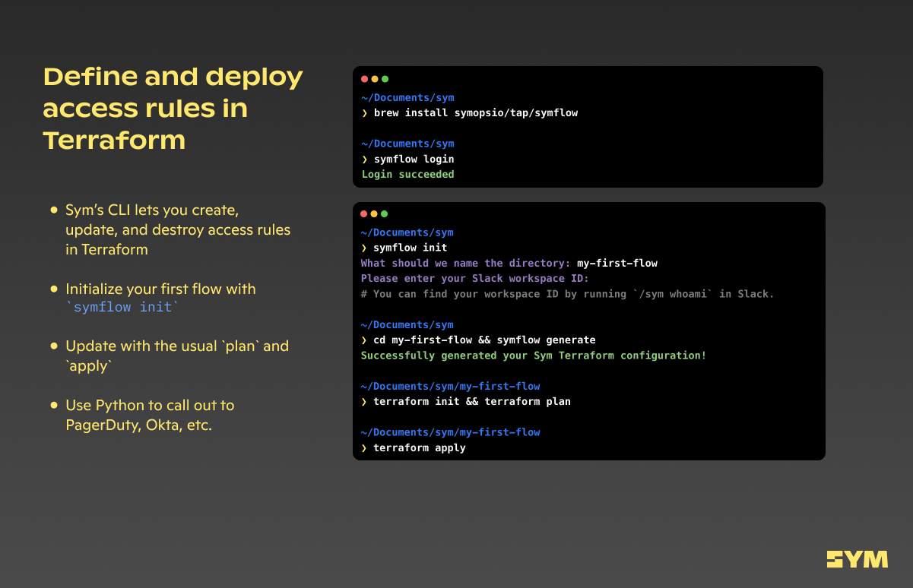The image size is (913, 588).
Task: Click "What should we name the directory:" prompt
Action: click(x=466, y=264)
